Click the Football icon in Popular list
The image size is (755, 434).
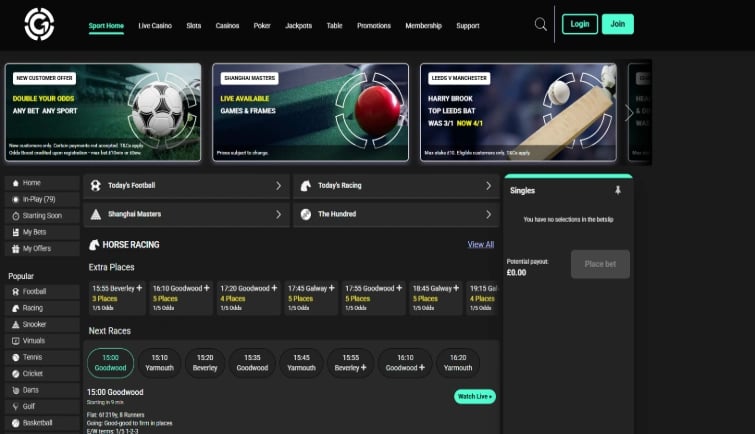[x=15, y=291]
